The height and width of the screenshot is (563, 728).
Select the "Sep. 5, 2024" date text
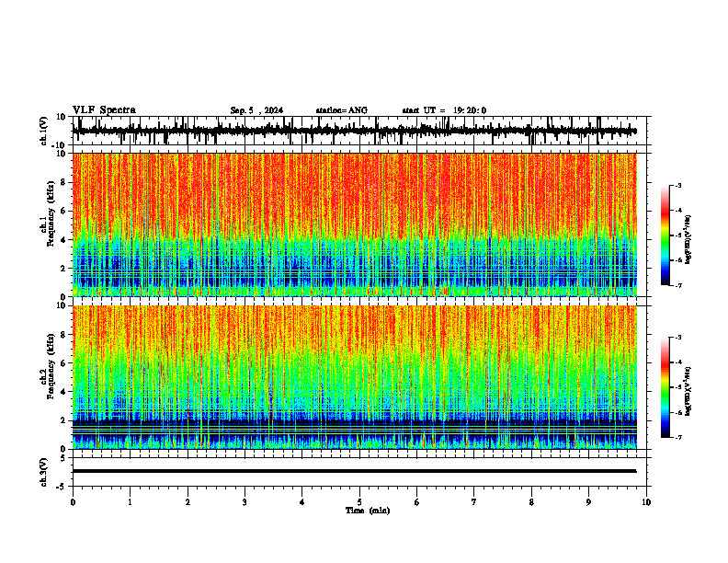pyautogui.click(x=256, y=110)
